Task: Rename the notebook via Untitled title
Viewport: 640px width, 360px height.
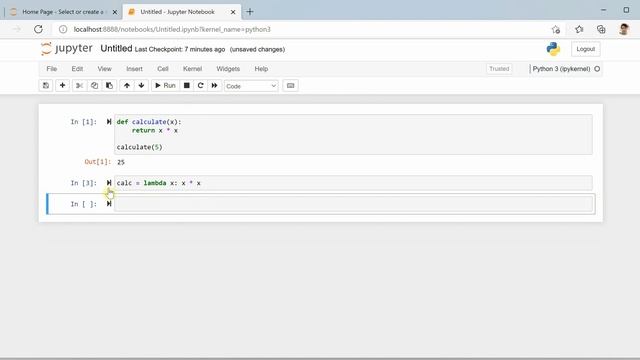Action: click(x=116, y=49)
